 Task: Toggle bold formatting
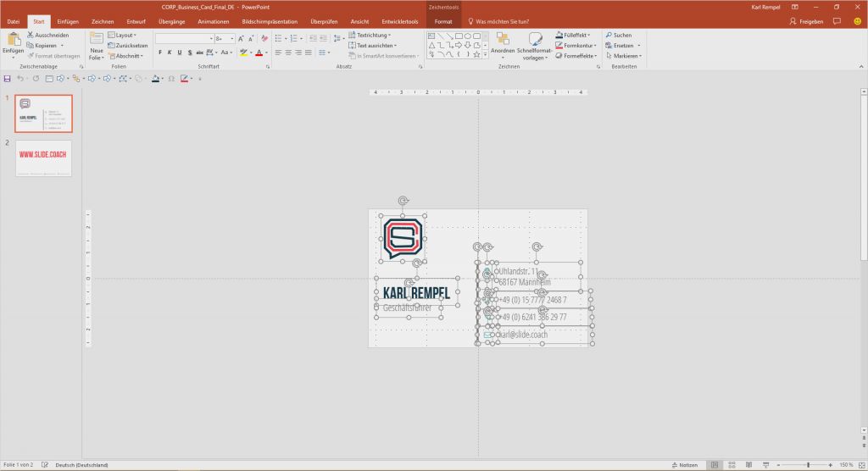tap(158, 53)
